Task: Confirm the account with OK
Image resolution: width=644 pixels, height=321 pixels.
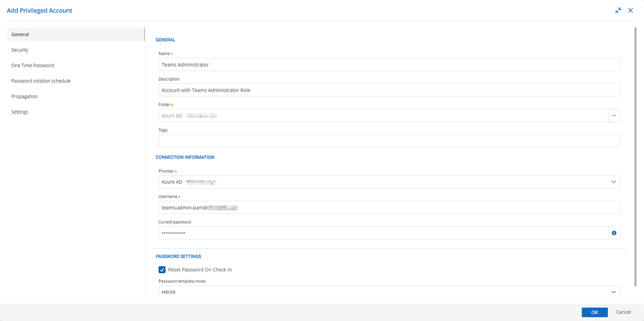Action: click(x=594, y=312)
